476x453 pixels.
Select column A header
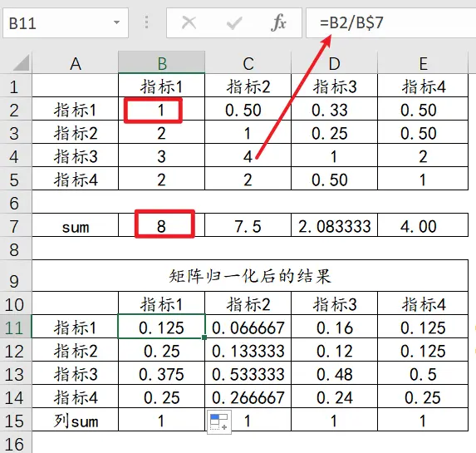(76, 62)
